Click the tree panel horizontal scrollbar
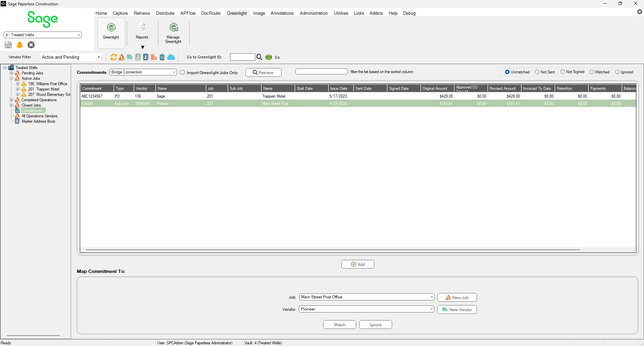Viewport: 644px width, 346px height. (33, 335)
